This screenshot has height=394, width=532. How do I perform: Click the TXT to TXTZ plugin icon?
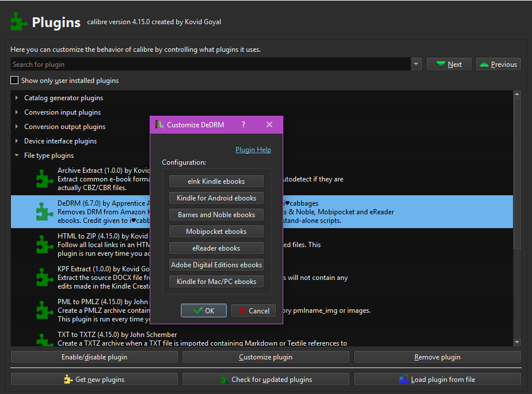(44, 340)
